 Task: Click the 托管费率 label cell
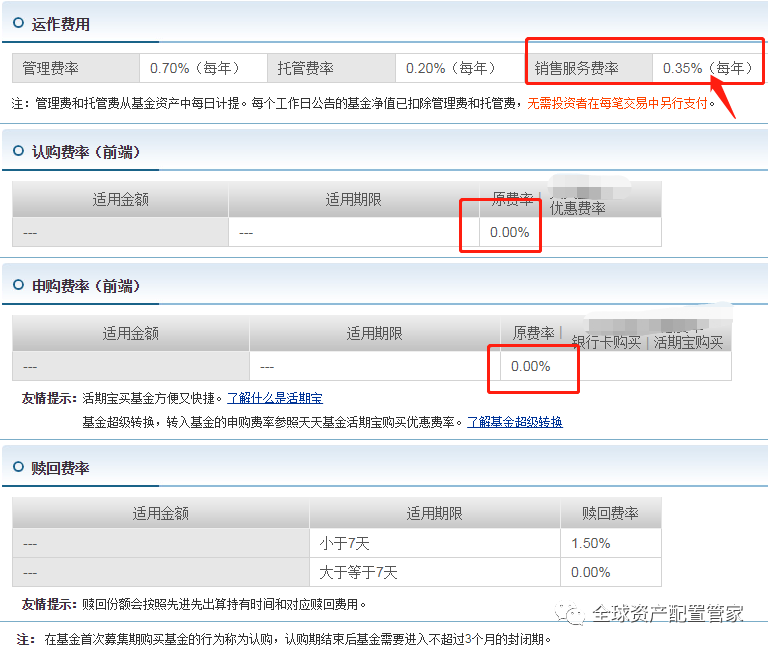331,68
